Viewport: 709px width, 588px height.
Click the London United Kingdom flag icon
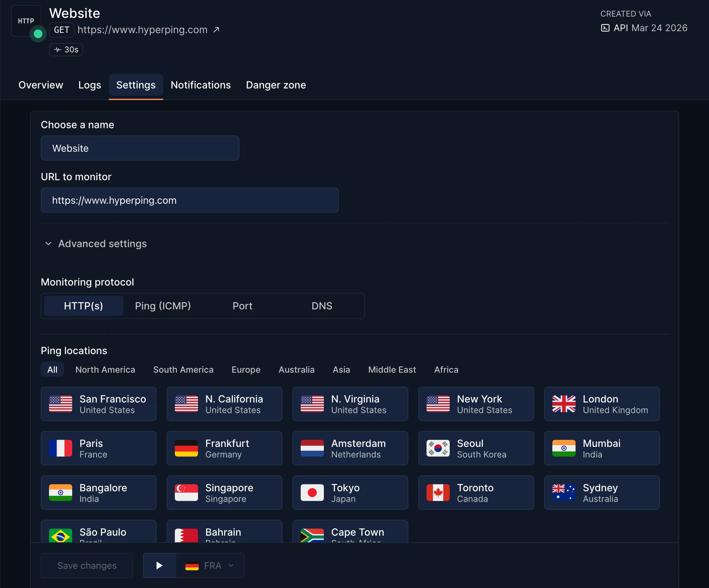pyautogui.click(x=564, y=403)
